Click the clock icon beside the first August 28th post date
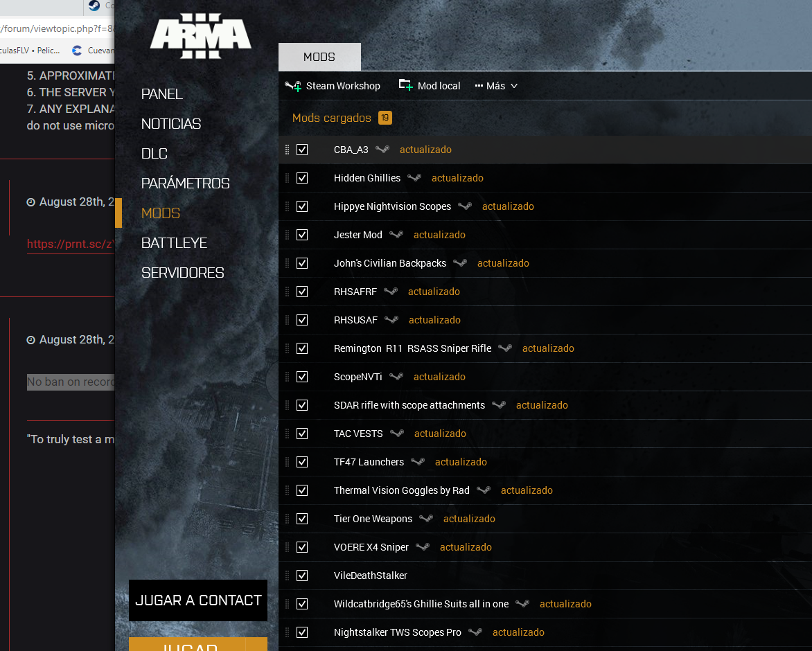Screen dimensions: 812x651 (x=31, y=202)
